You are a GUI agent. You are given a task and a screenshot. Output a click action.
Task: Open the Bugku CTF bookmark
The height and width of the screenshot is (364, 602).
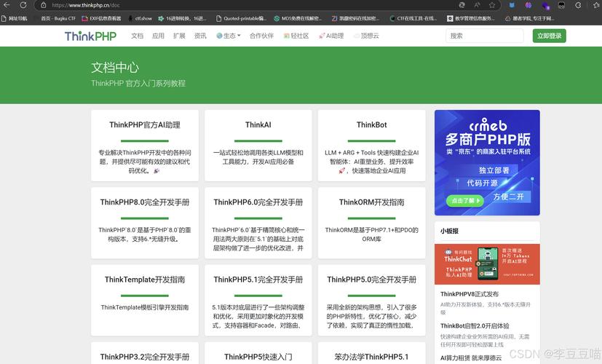(x=55, y=18)
